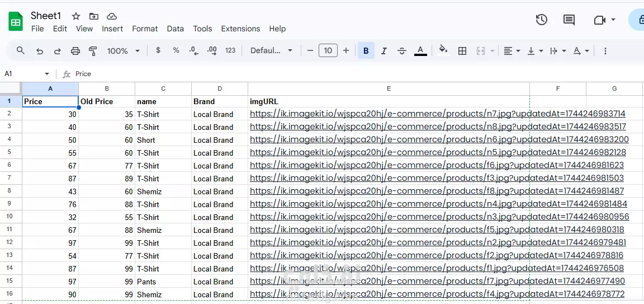
Task: Activate the paint format tool
Action: (x=93, y=51)
